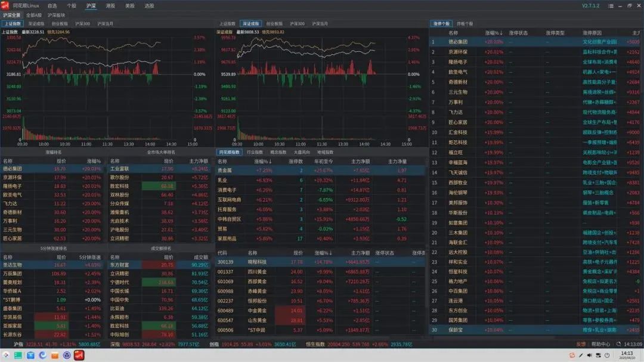
Task: Open 反馈 in the status bar
Action: click(x=581, y=344)
